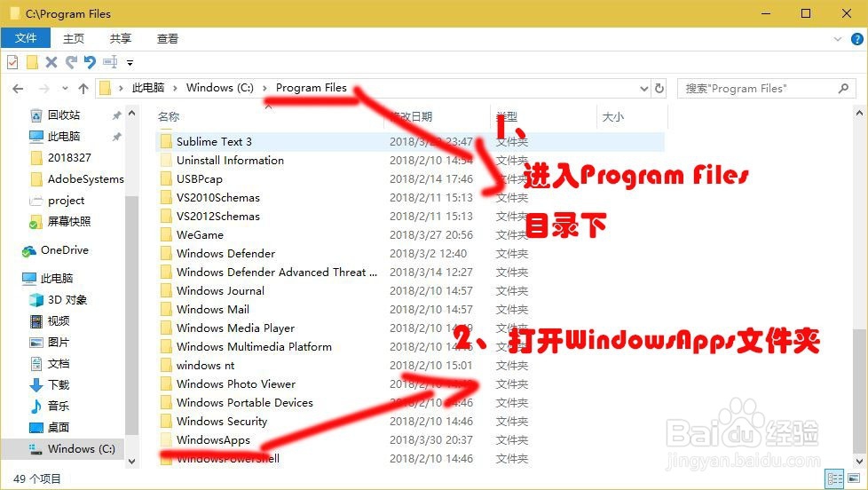Click the Windows Mail folder icon
The image size is (868, 490).
click(165, 310)
